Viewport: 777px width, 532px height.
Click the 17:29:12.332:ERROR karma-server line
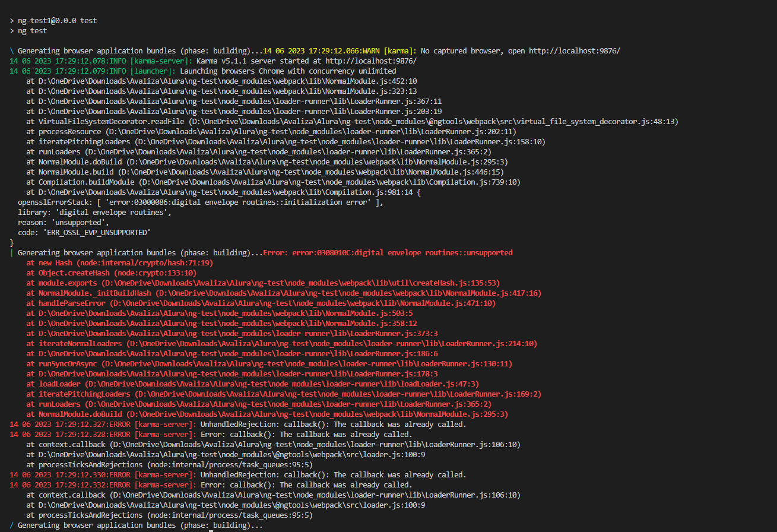(211, 485)
